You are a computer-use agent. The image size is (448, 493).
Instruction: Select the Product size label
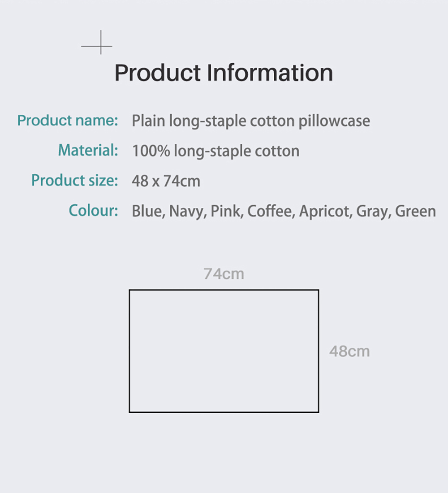[x=74, y=181]
